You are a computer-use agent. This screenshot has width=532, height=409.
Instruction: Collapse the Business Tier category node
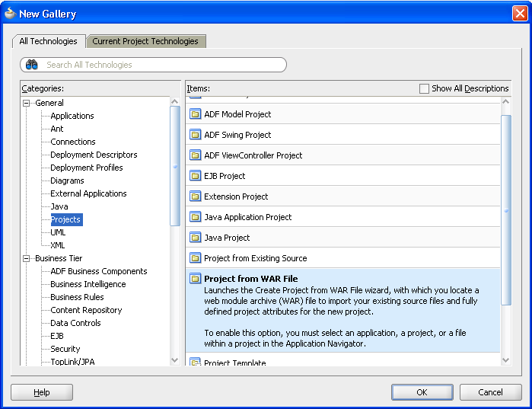[x=27, y=258]
